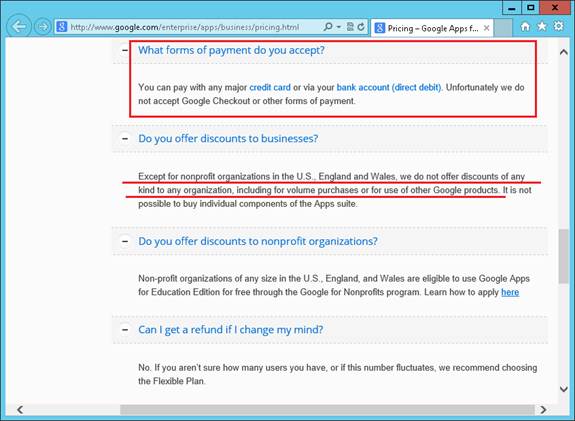The image size is (575, 421).
Task: Open the 'here' link to apply for Nonprofits
Action: [x=510, y=292]
